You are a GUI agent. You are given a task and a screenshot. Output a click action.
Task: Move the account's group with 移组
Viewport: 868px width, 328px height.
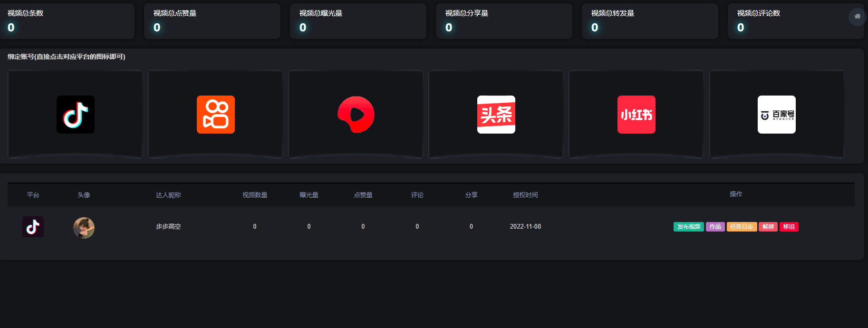click(789, 227)
